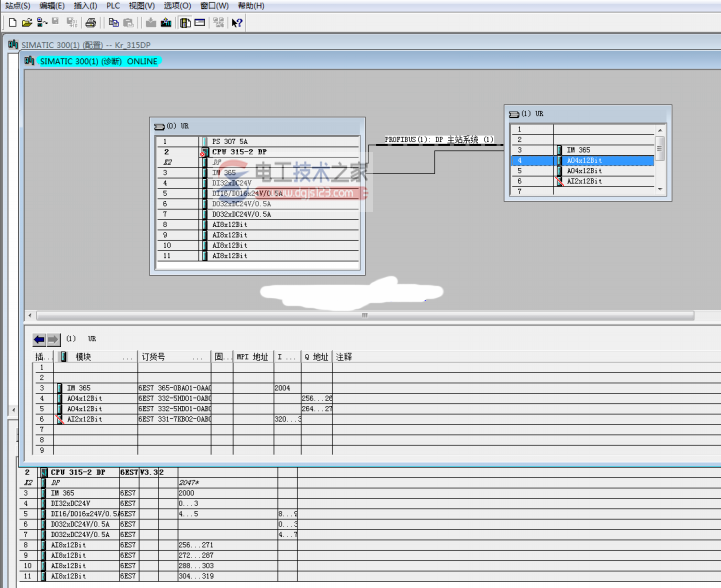Open the 选项(O) menu
Viewport: 721px width, 588px height.
(x=177, y=6)
